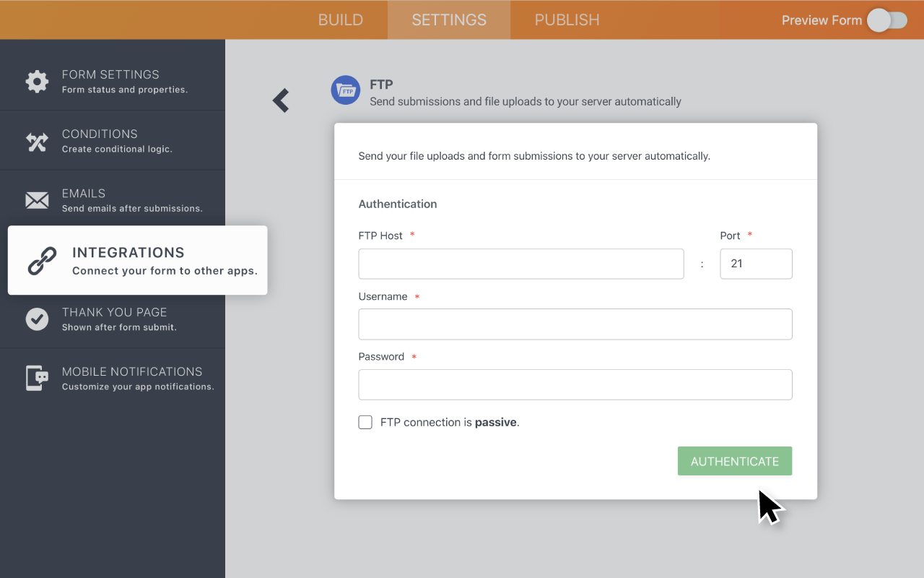Switch to the BUILD tab
Viewport: 924px width, 578px height.
click(x=341, y=20)
